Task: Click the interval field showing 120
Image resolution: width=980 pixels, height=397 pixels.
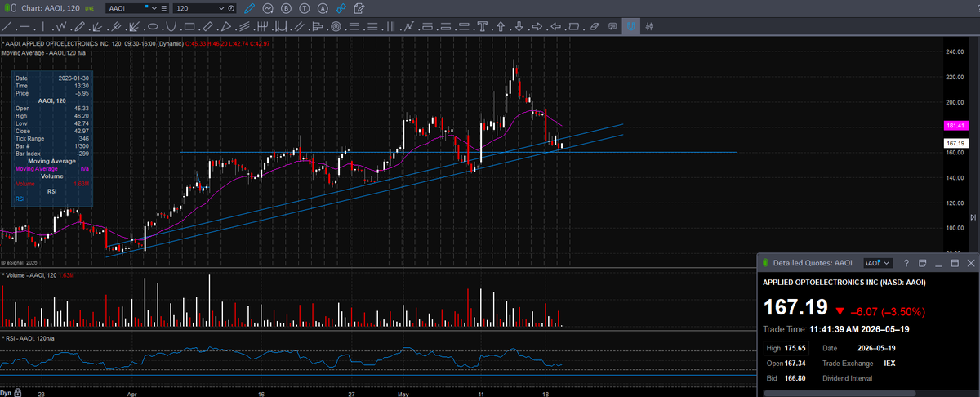Action: coord(195,8)
